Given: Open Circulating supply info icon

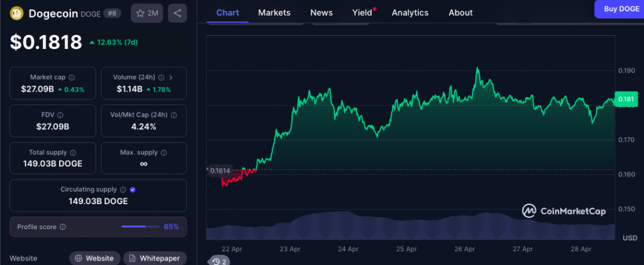Looking at the screenshot, I should pyautogui.click(x=123, y=190).
